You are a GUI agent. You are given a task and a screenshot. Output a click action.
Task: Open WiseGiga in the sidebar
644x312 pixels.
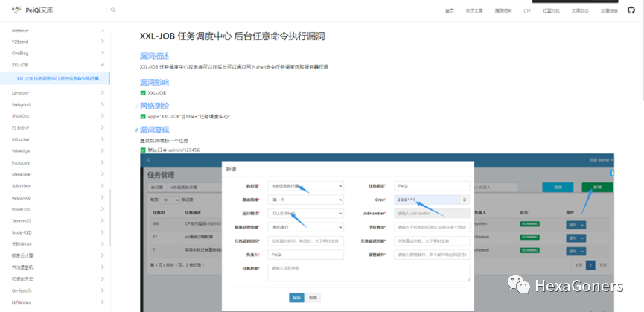(21, 151)
